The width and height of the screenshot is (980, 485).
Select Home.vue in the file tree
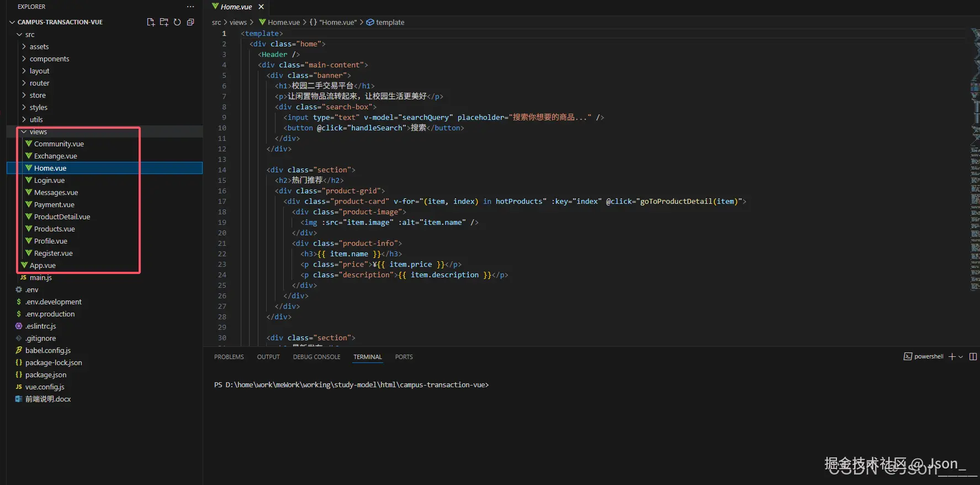tap(105, 168)
